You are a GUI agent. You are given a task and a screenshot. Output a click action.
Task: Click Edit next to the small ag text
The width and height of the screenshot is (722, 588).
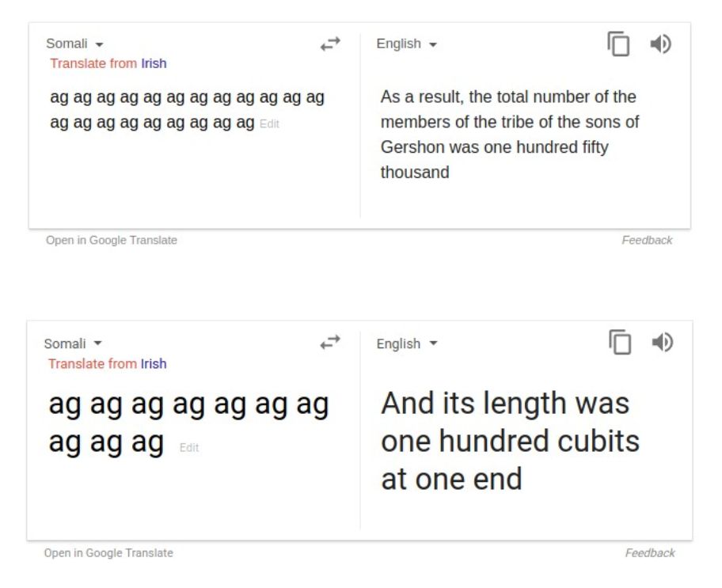tap(269, 123)
